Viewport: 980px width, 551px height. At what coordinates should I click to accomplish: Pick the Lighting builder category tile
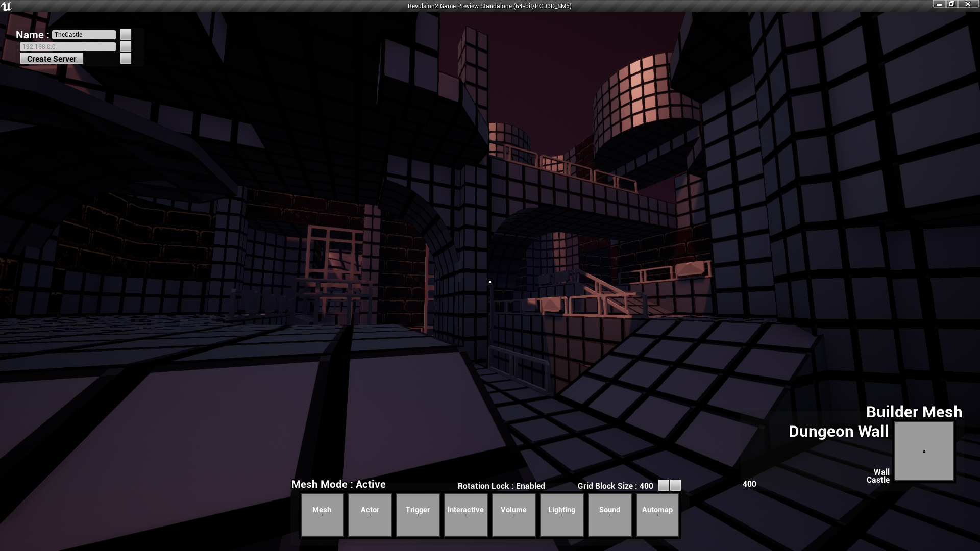(561, 515)
